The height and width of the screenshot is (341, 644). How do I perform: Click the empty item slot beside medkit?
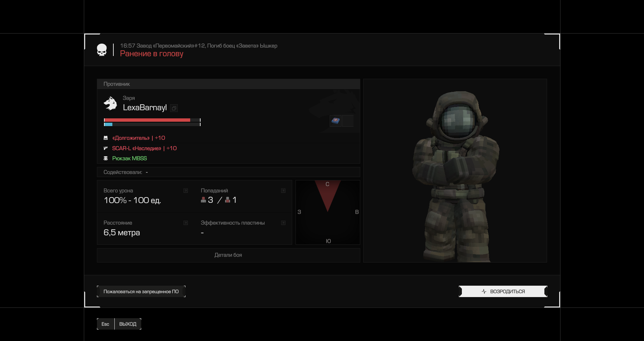(x=348, y=121)
